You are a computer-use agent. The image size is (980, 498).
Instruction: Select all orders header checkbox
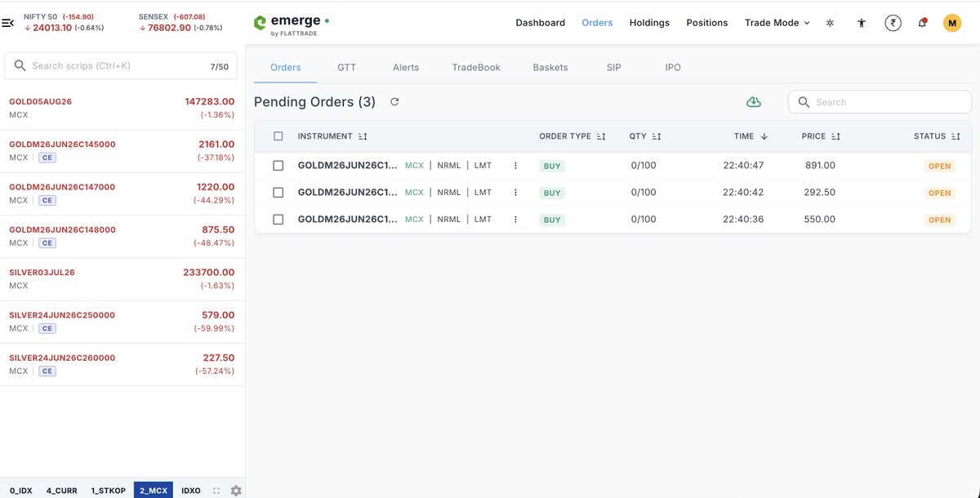click(278, 136)
